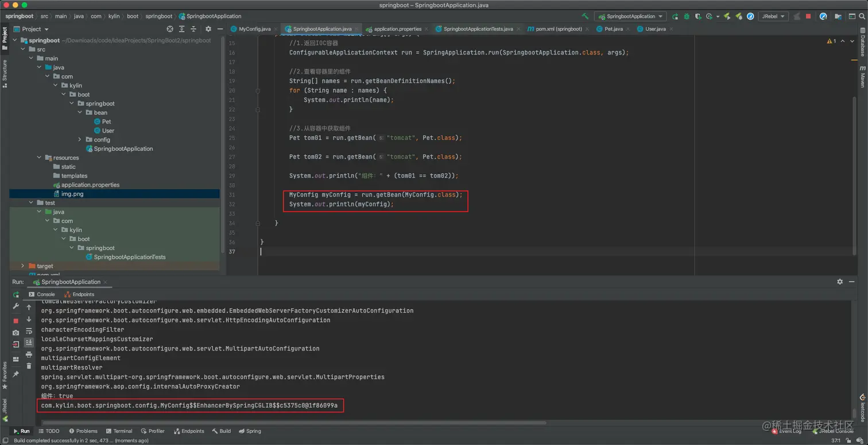Pin the Run tab with pin icon
The image size is (868, 445).
point(16,374)
